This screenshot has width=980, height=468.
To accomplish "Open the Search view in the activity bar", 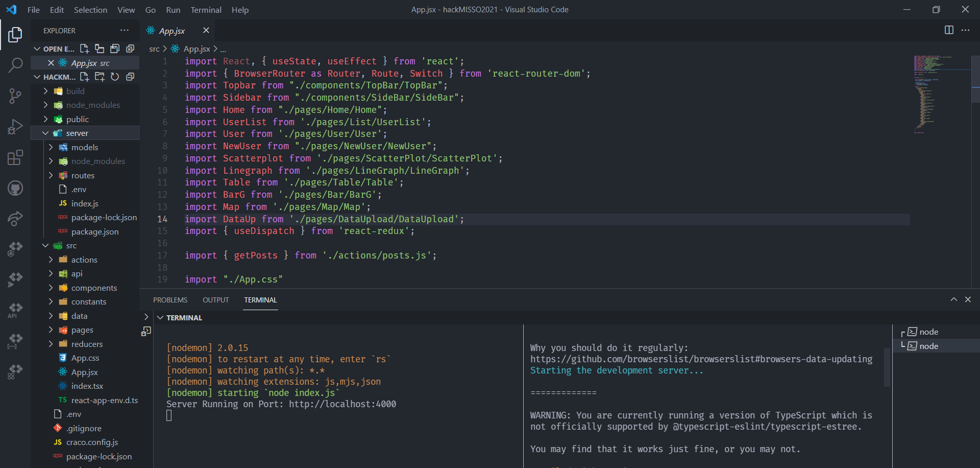I will 15,65.
